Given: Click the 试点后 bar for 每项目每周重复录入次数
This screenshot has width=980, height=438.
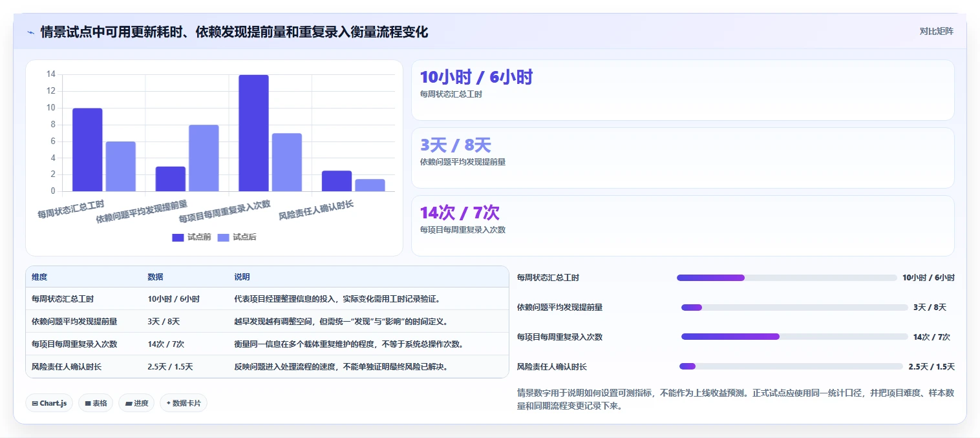Looking at the screenshot, I should [287, 162].
